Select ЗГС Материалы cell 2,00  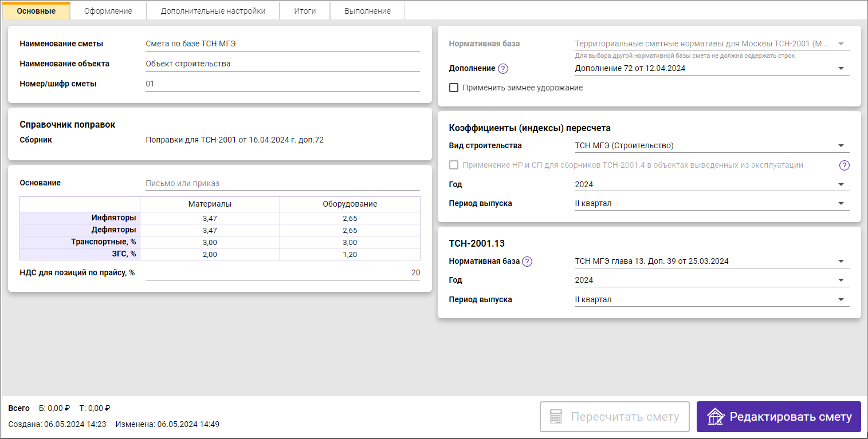210,254
